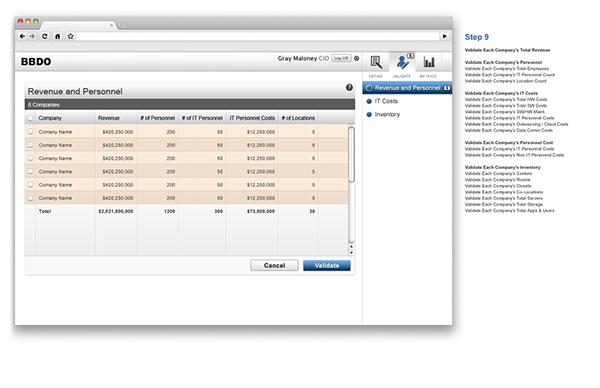
Task: Check the second Comany Name row checkbox
Action: tap(30, 145)
